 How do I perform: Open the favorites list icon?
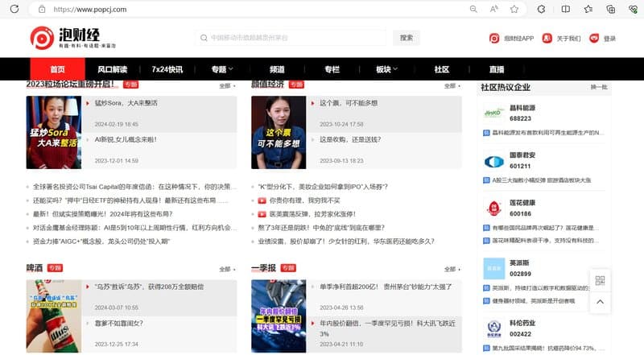click(588, 9)
